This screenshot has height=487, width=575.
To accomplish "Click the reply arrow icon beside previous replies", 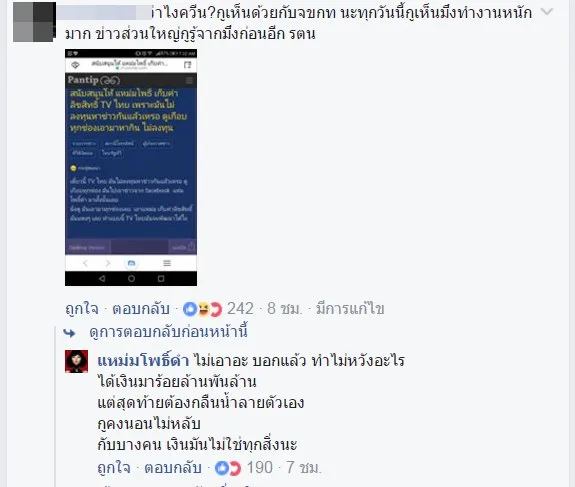I will pyautogui.click(x=69, y=333).
